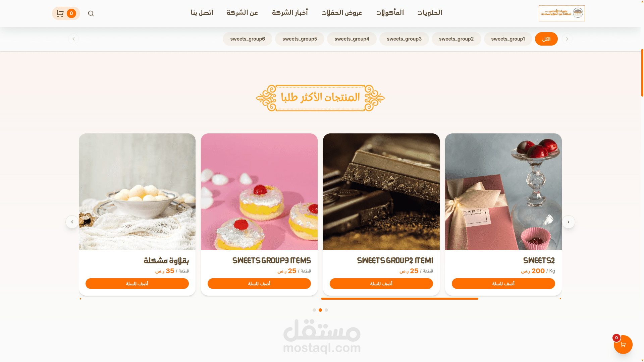Add بقلاوة مشكلة to cart
The height and width of the screenshot is (362, 644).
[137, 284]
